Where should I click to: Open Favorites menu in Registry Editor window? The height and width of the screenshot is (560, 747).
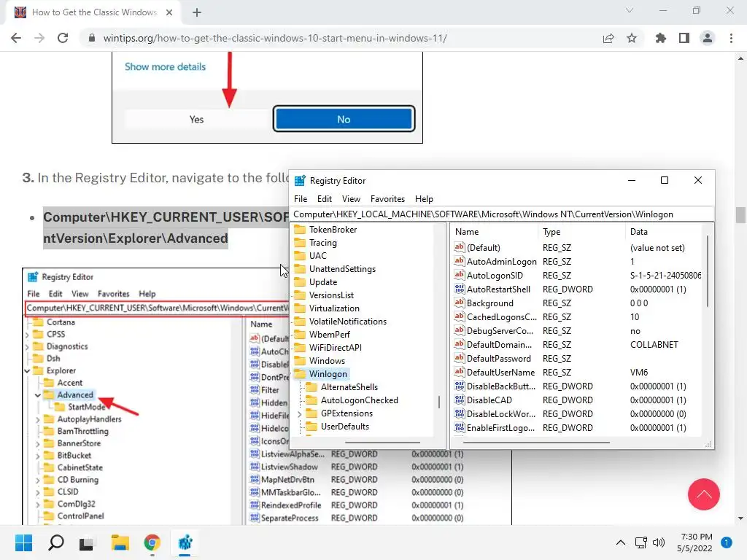point(388,199)
